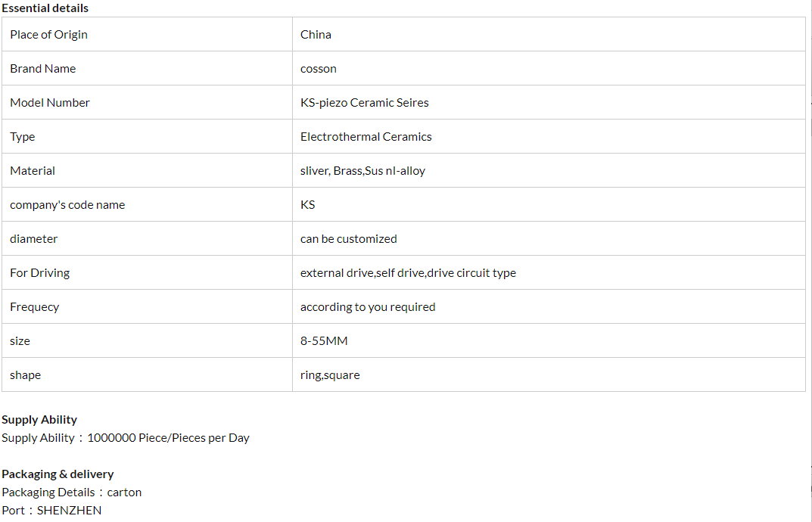The width and height of the screenshot is (812, 522).
Task: Click the 'can be customized' diameter value
Action: (348, 239)
